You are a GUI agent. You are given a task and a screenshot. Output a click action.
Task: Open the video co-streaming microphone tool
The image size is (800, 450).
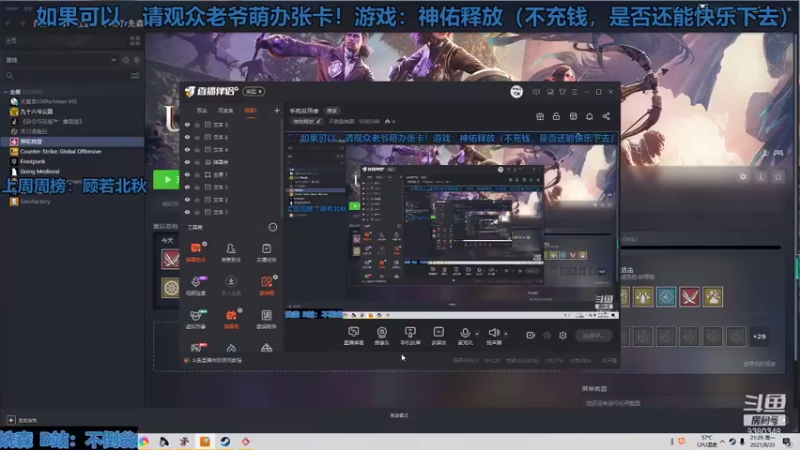(x=196, y=285)
